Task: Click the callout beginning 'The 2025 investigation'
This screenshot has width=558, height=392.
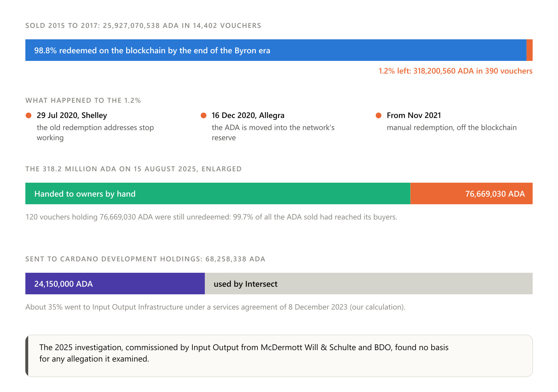Action: (x=279, y=356)
